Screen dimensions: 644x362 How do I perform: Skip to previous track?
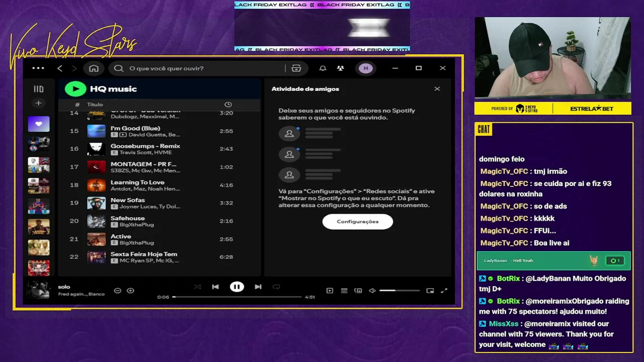coord(215,287)
